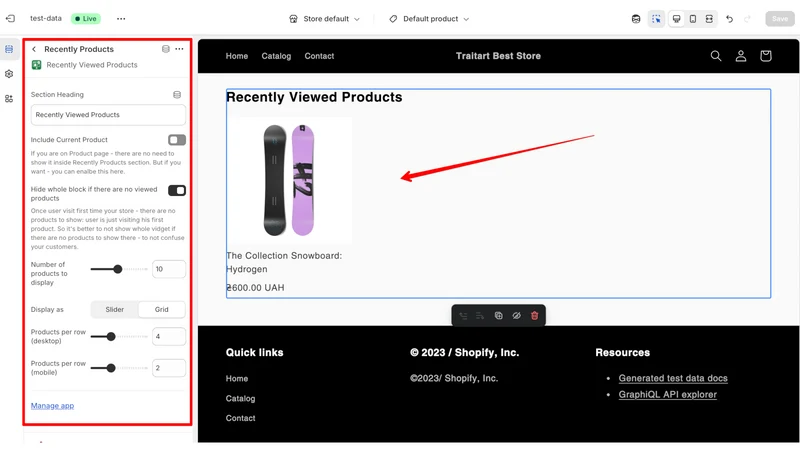
Task: Edit Products per row mobile value
Action: 169,368
